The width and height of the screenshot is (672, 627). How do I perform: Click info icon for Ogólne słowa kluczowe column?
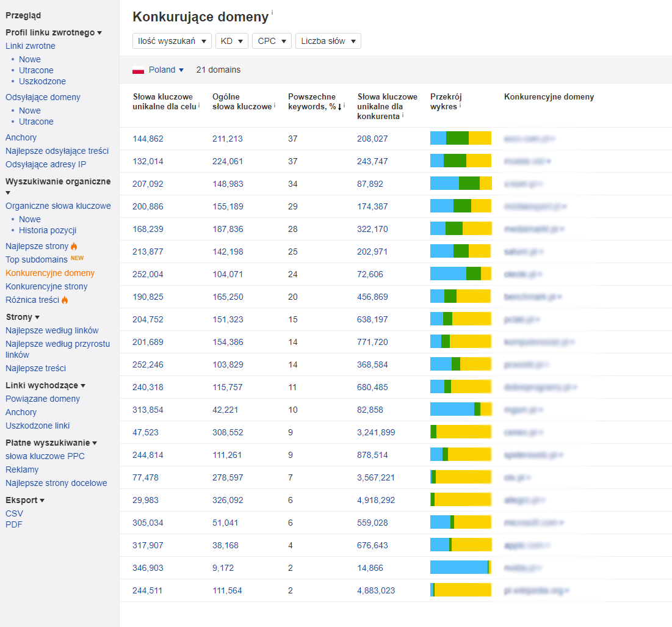275,106
